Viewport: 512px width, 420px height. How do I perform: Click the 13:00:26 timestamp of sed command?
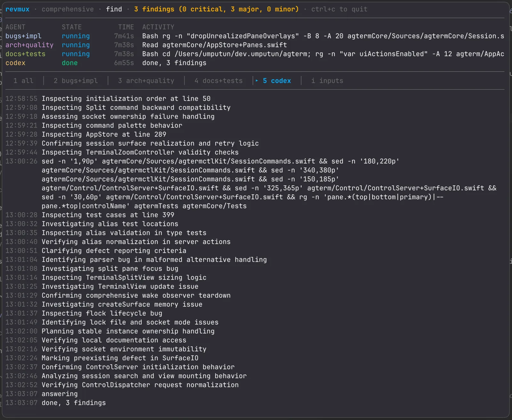click(x=21, y=161)
